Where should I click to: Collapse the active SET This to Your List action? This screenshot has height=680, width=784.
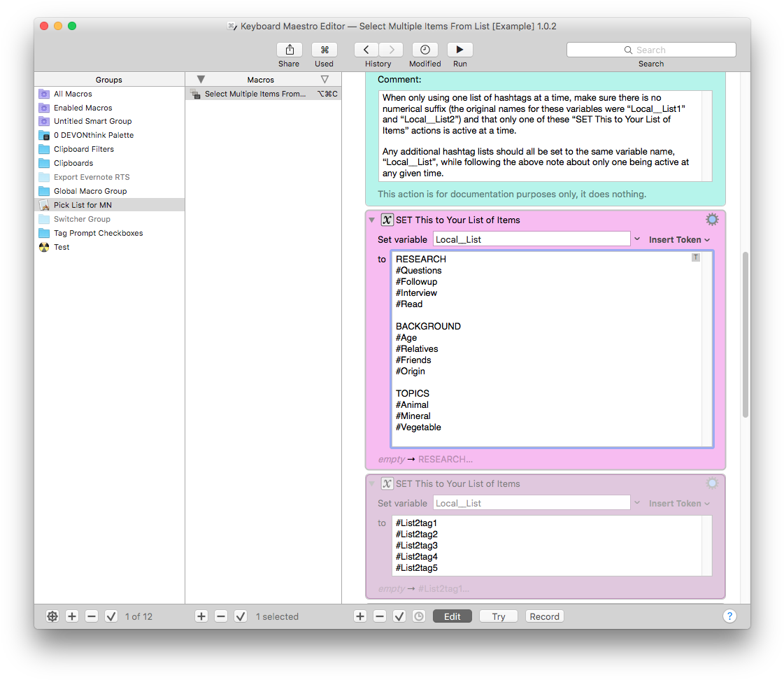[x=371, y=220]
